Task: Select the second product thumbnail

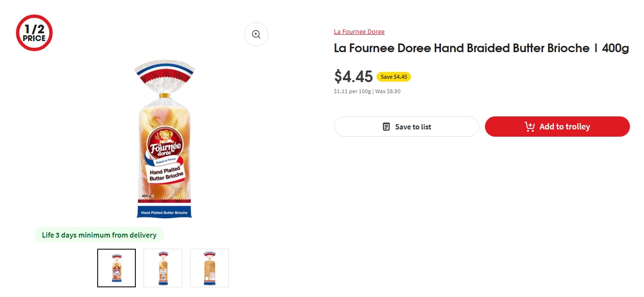Action: point(163,268)
